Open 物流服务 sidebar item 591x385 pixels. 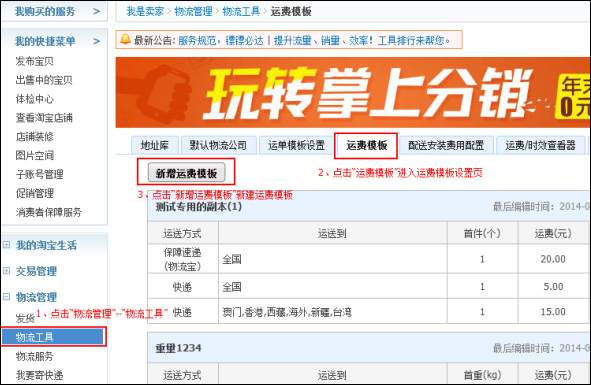coord(34,356)
